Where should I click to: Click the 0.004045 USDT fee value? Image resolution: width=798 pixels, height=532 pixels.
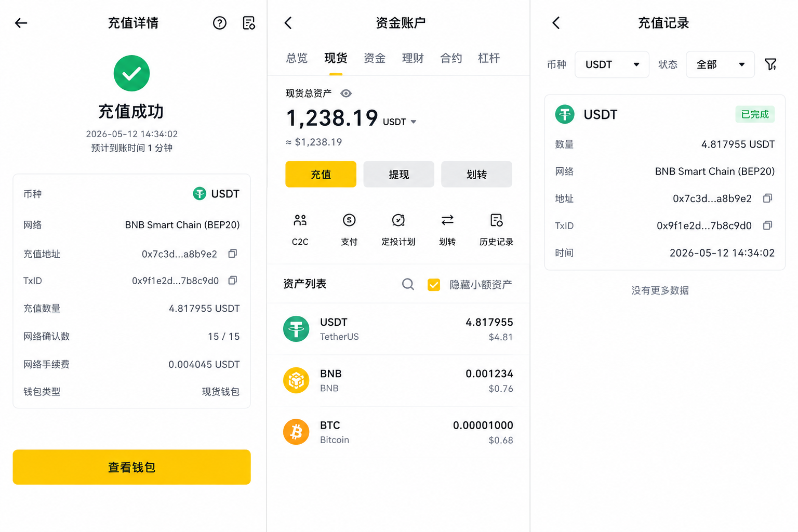point(204,365)
